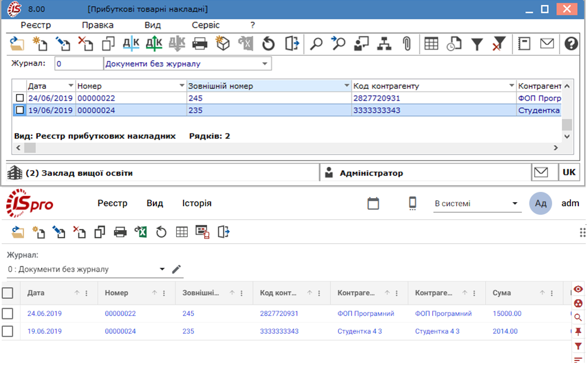588x365 pixels.
Task: Open help with the question mark icon
Action: (x=571, y=44)
